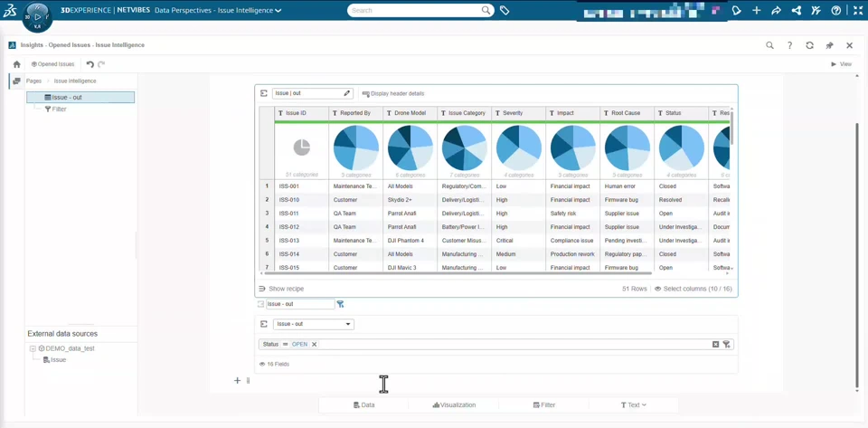Add a filter with the funnel-plus icon
868x428 pixels.
pos(726,345)
